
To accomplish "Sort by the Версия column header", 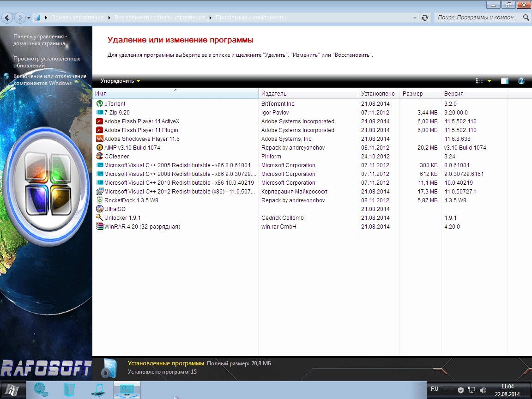I will point(474,94).
